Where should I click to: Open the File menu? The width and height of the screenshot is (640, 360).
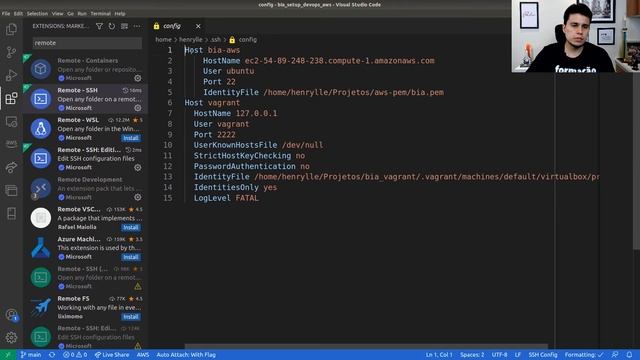click(6, 13)
